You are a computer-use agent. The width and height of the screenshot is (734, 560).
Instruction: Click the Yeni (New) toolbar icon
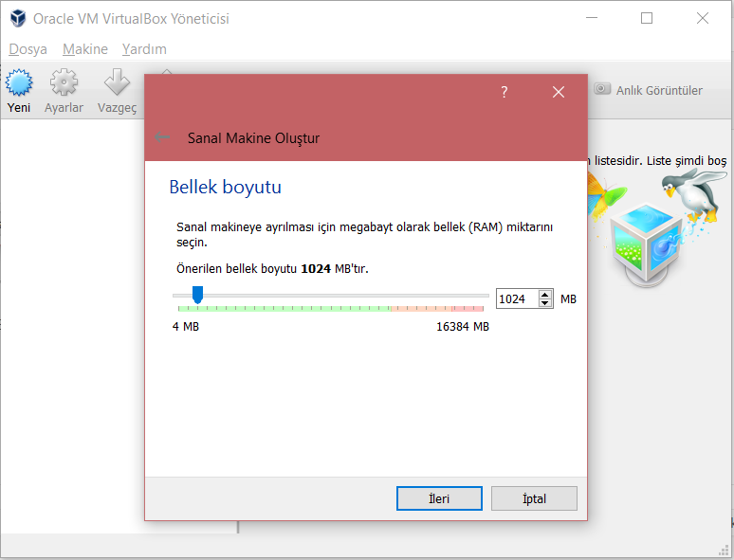point(19,82)
